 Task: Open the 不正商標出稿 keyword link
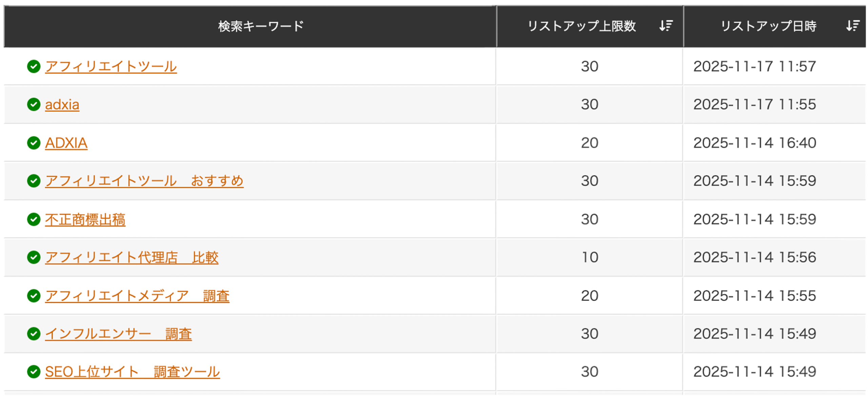coord(85,220)
